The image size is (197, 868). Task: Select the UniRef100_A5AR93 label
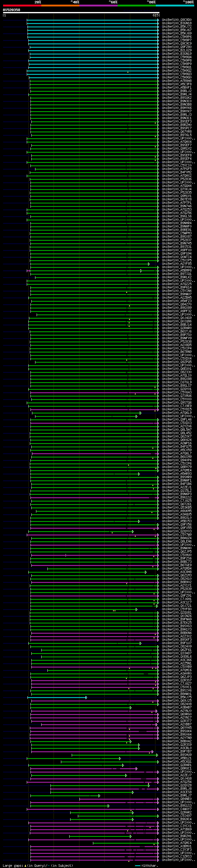[x=177, y=474]
